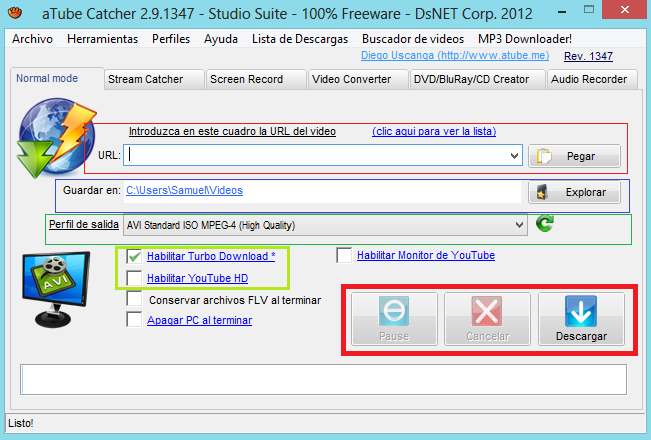Click the Habilitar YouTube HD link text
651x440 pixels.
[x=198, y=278]
